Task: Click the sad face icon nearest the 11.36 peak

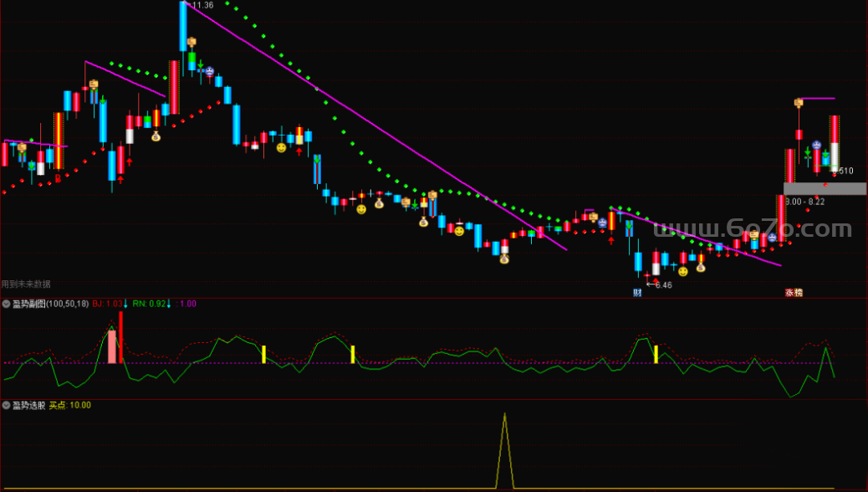Action: click(x=209, y=71)
